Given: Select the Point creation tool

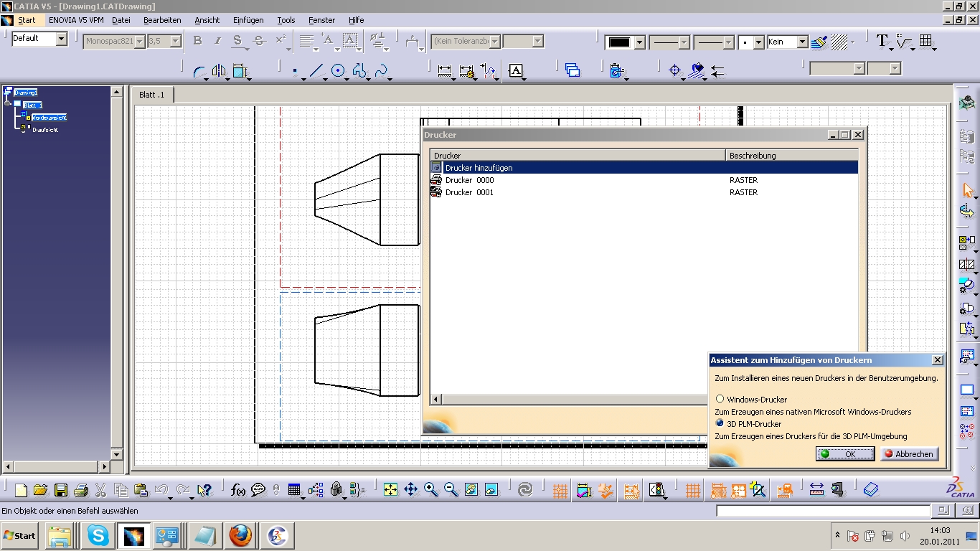Looking at the screenshot, I should click(x=295, y=71).
